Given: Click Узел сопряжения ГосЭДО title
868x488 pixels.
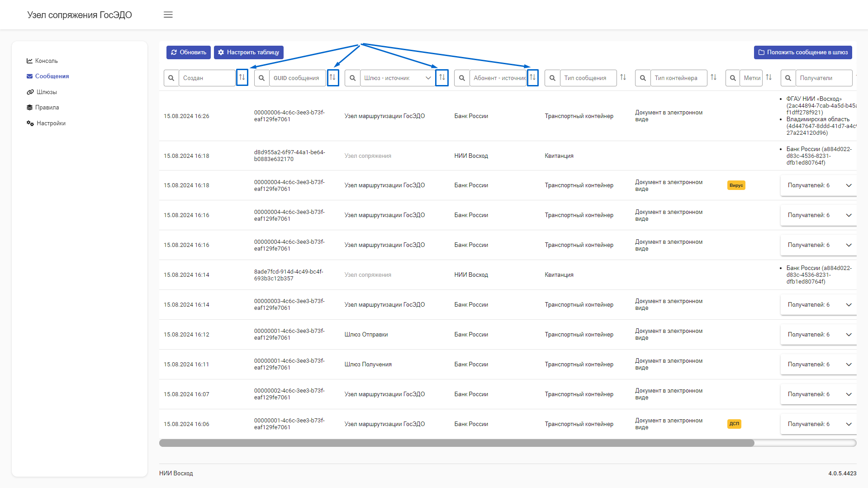Looking at the screenshot, I should click(x=80, y=15).
